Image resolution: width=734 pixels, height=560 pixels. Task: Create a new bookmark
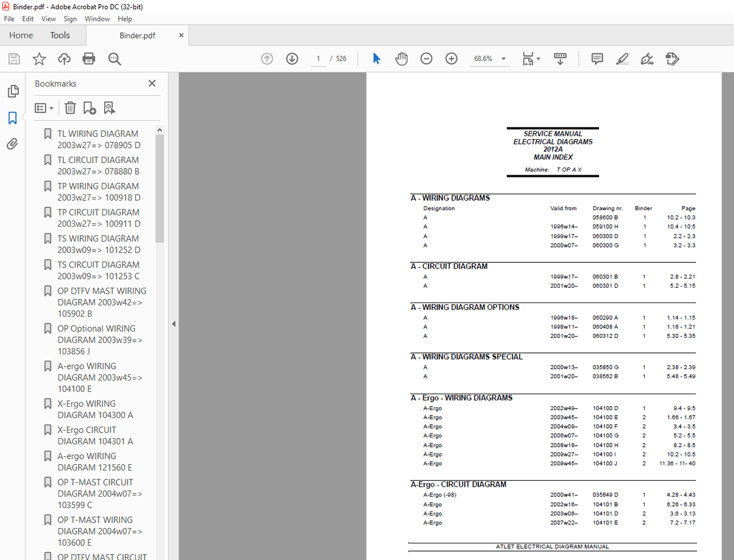coord(89,108)
